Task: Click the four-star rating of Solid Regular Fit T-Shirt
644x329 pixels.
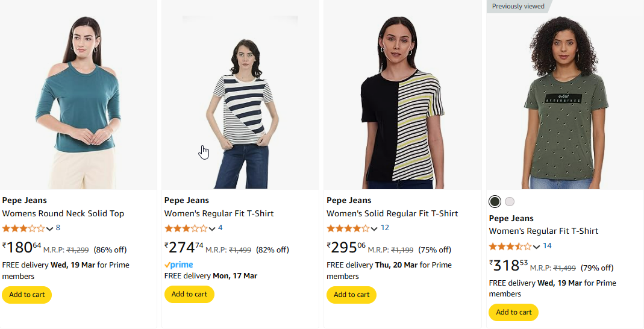Action: coord(348,228)
